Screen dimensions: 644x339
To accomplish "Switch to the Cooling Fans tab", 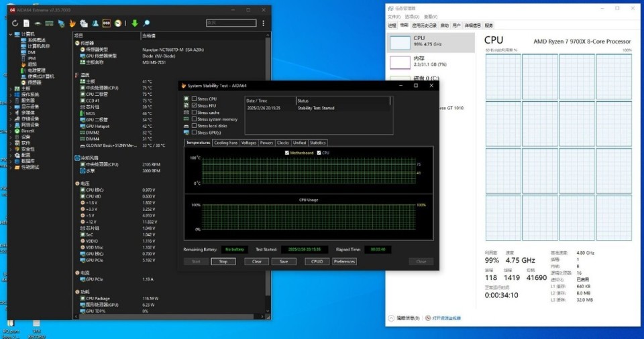I will point(225,143).
